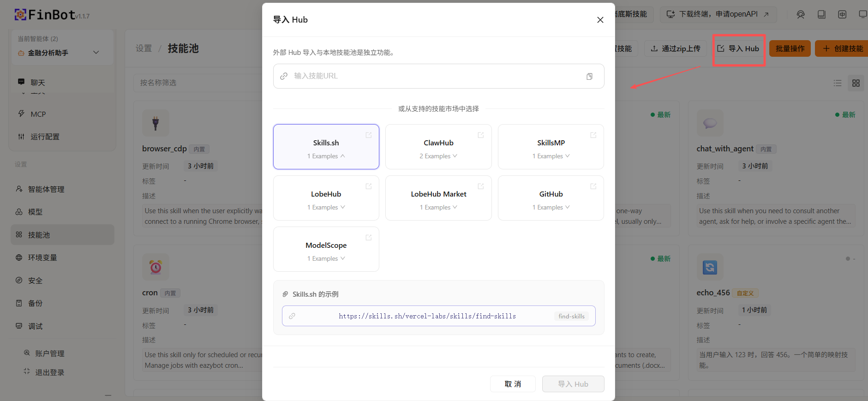Click paste icon in skill URL field
Viewport: 868px width, 401px height.
[x=589, y=76]
